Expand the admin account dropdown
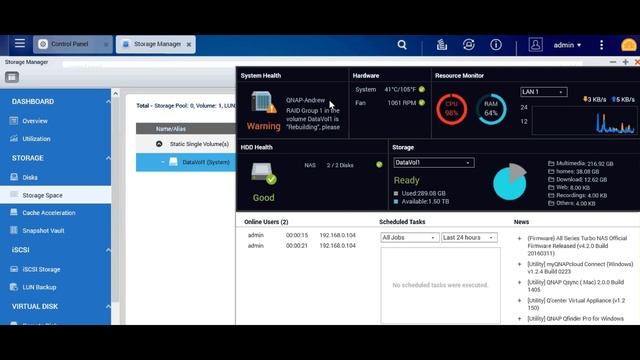Screen dimensions: 640x360 click(x=567, y=45)
